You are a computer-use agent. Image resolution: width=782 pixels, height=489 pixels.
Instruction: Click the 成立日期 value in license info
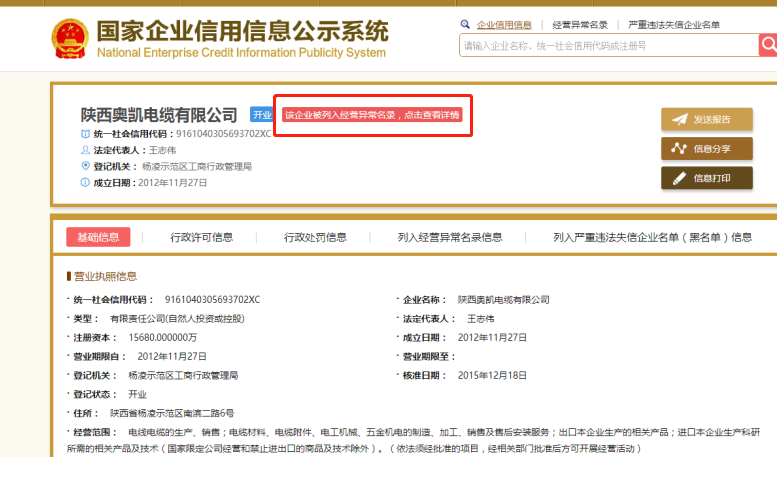click(x=492, y=337)
